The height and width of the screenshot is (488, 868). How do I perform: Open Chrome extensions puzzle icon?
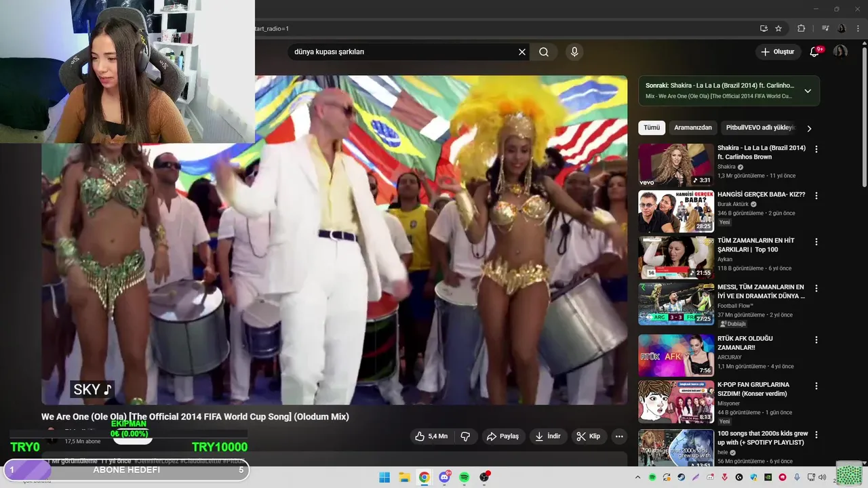click(801, 28)
